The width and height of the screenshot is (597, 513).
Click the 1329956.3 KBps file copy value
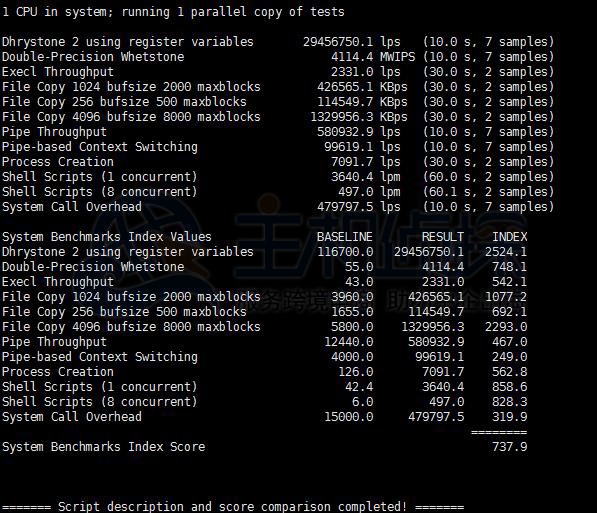tap(359, 117)
